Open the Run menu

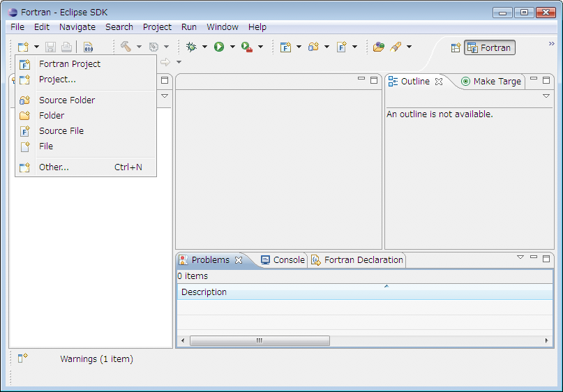click(x=189, y=27)
